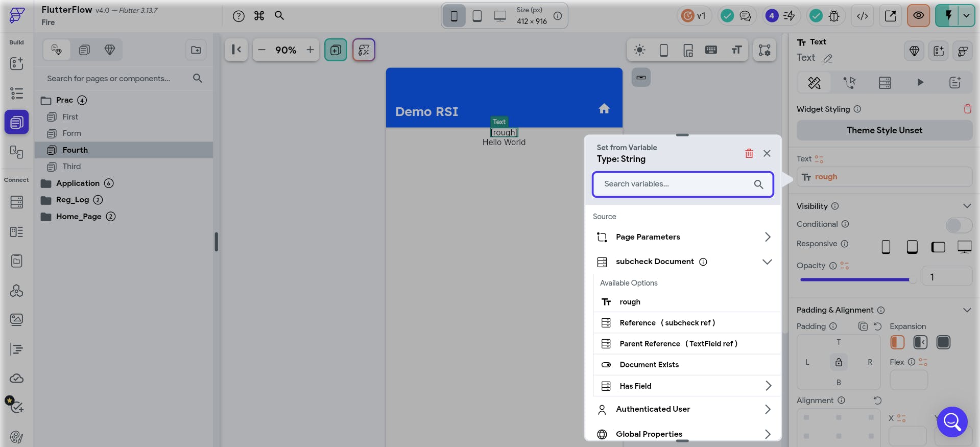This screenshot has width=980, height=447.
Task: Select the desktop device preview
Action: coord(500,16)
